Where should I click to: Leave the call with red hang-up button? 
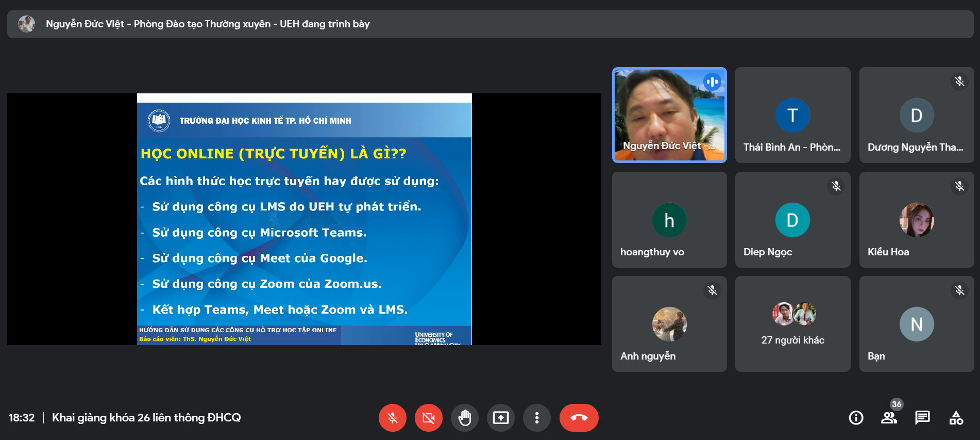point(579,418)
